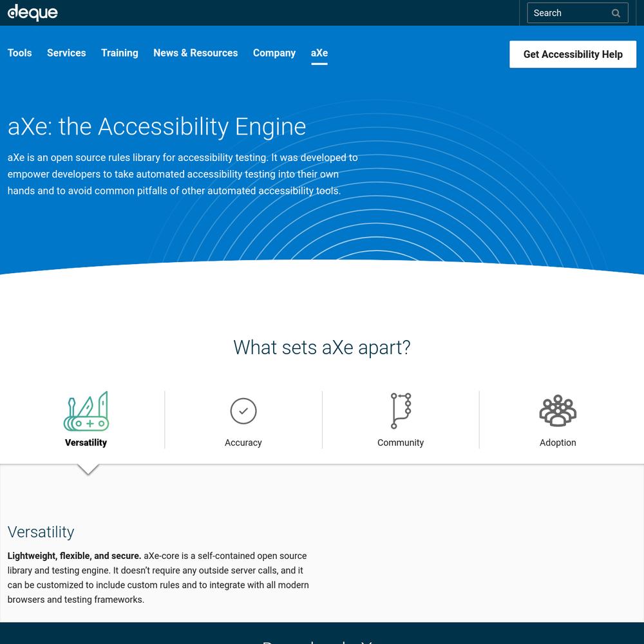Open News & Resources menu
Viewport: 644px width, 644px height.
pyautogui.click(x=196, y=53)
